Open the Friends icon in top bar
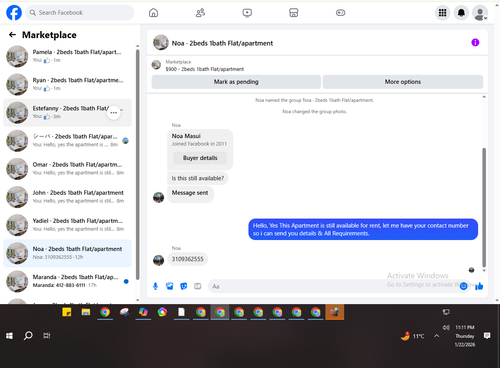The height and width of the screenshot is (368, 500). tap(200, 13)
